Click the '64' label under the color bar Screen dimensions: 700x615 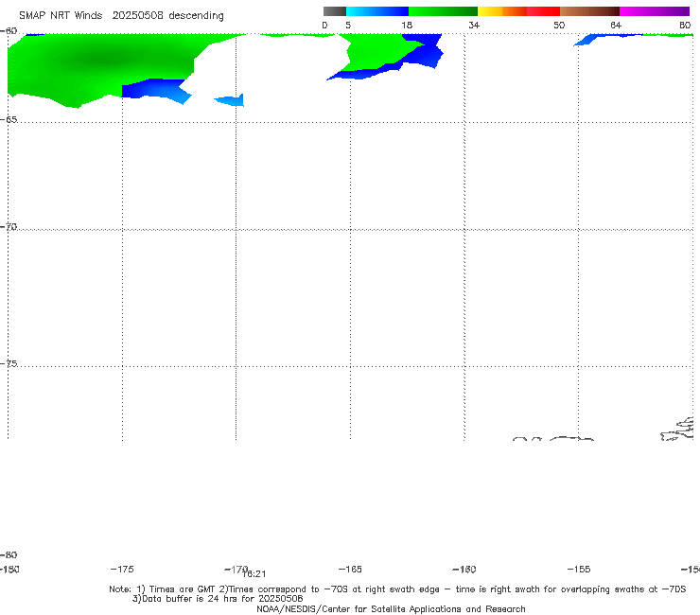pyautogui.click(x=616, y=25)
